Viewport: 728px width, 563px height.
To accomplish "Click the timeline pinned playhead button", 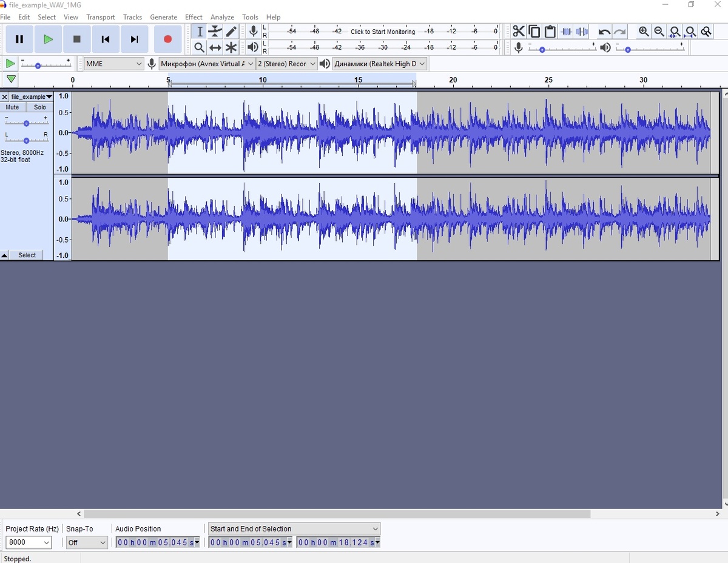I will coord(11,79).
